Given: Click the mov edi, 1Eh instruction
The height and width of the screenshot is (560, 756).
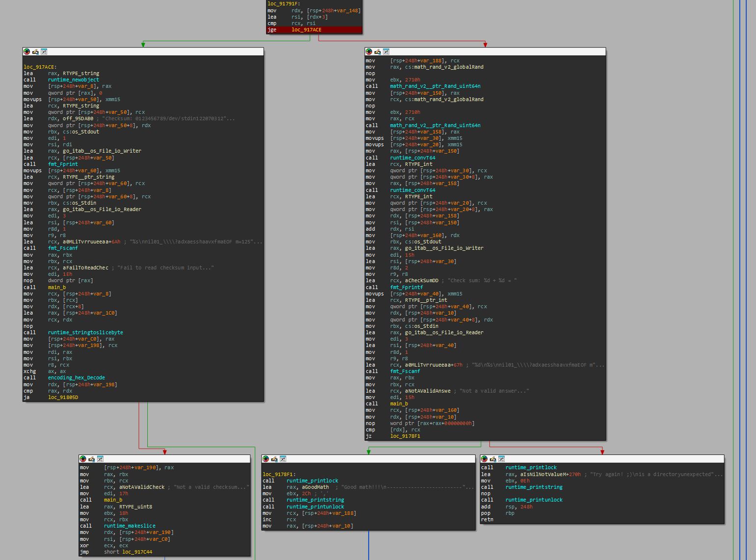Looking at the screenshot, I should (x=48, y=274).
